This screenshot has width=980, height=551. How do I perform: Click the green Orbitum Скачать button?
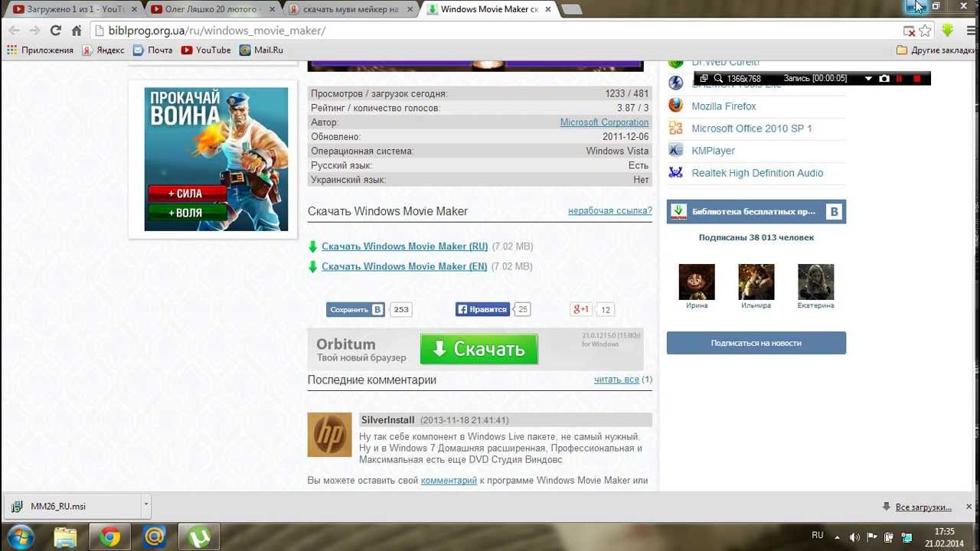pos(479,349)
